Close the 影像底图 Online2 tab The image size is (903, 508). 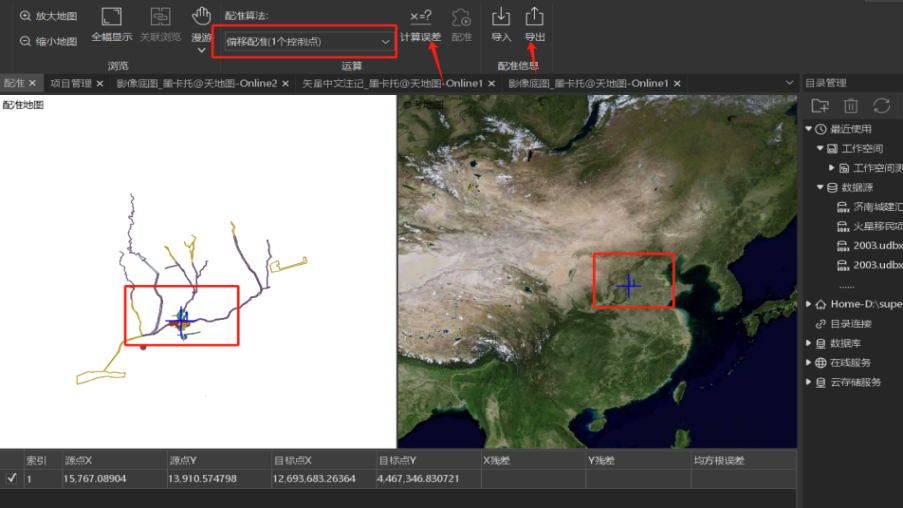(x=285, y=84)
